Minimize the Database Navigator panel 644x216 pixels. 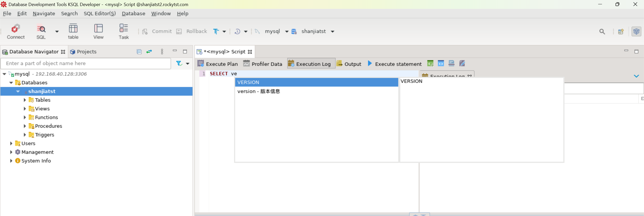pyautogui.click(x=175, y=51)
